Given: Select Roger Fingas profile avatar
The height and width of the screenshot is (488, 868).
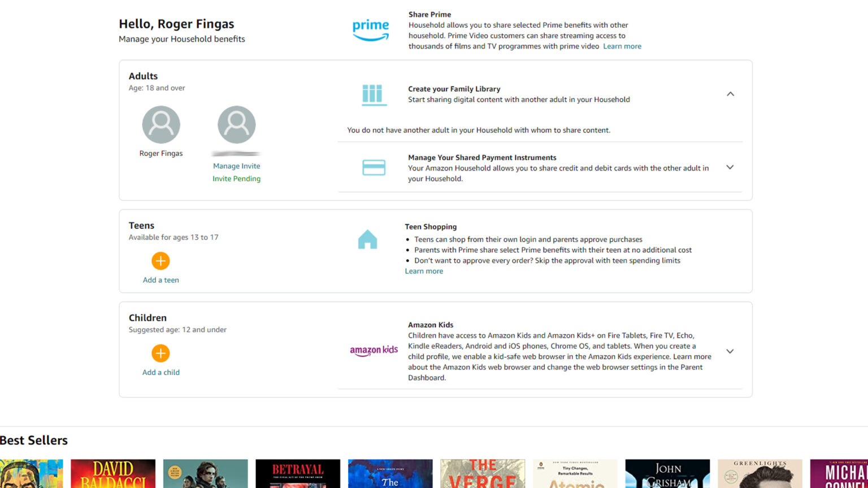Looking at the screenshot, I should (161, 124).
